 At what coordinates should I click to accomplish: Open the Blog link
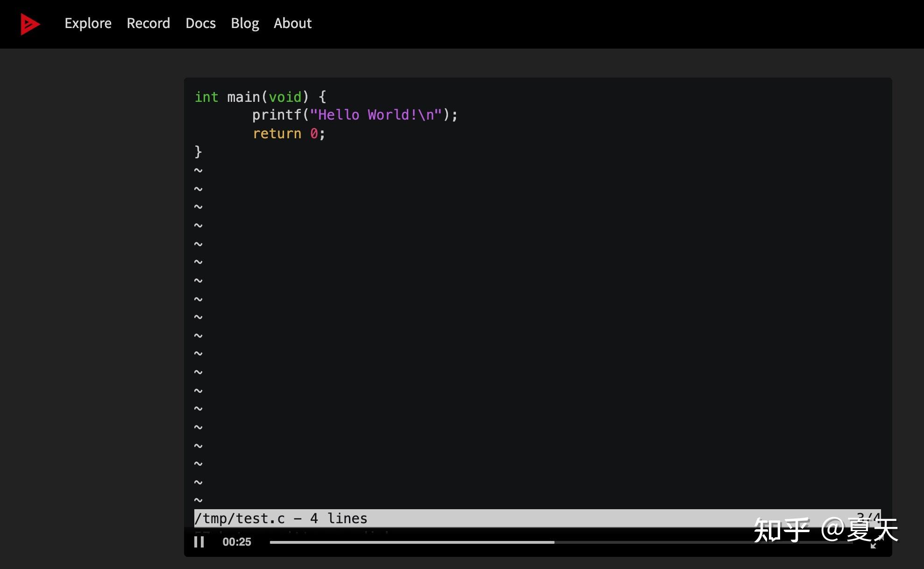[245, 23]
